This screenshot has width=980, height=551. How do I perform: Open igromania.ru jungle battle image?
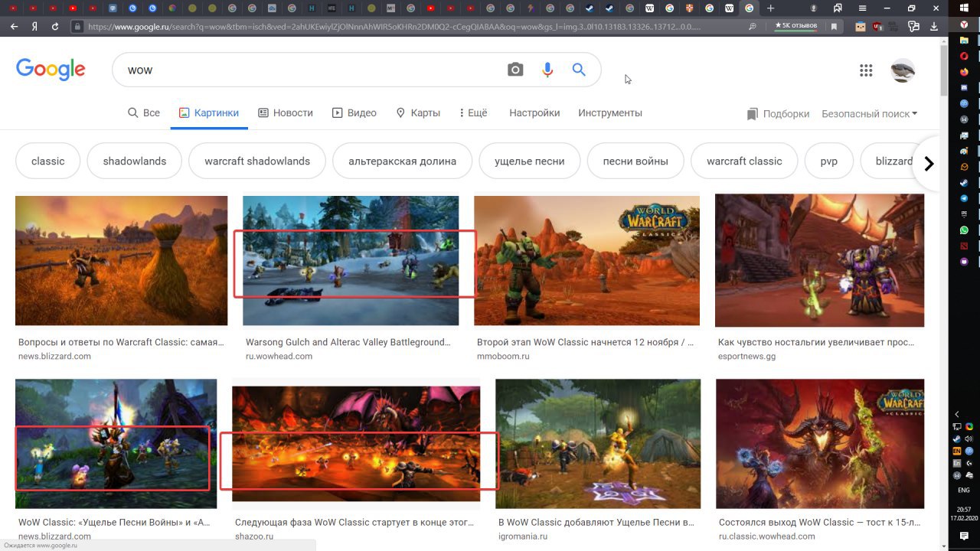pyautogui.click(x=598, y=444)
